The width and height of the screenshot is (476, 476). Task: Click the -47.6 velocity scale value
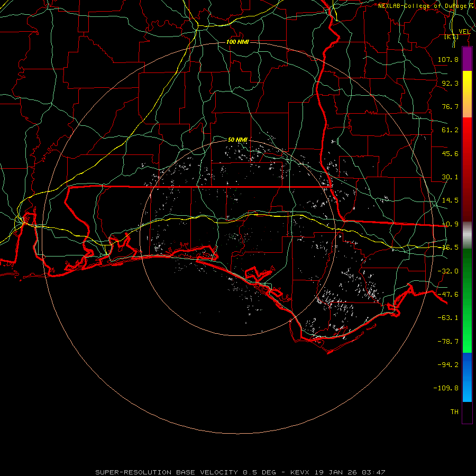coord(448,295)
